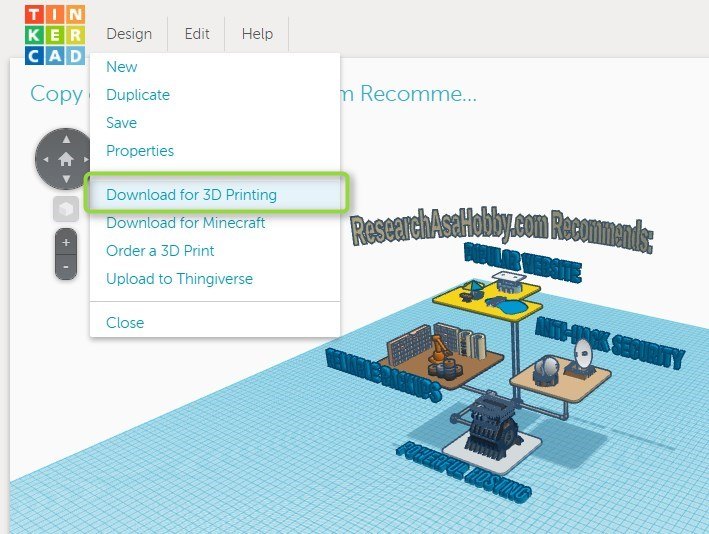
Task: Select the orange robot arm model
Action: (439, 349)
